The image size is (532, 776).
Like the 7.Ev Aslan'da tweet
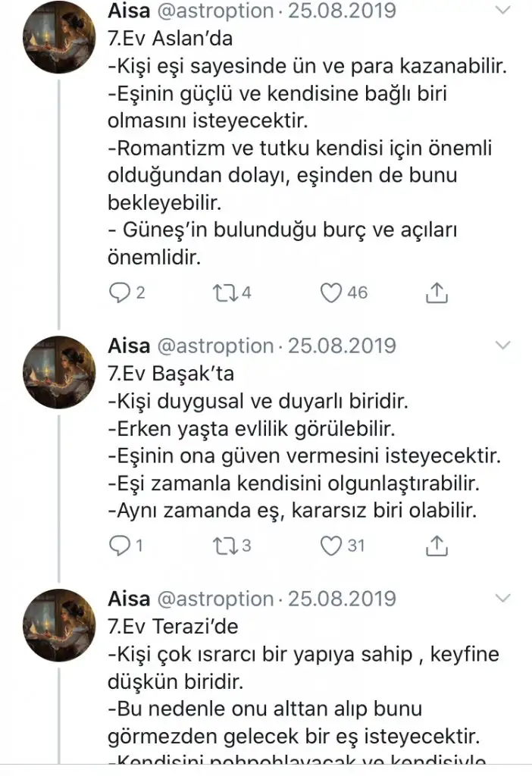pyautogui.click(x=331, y=293)
